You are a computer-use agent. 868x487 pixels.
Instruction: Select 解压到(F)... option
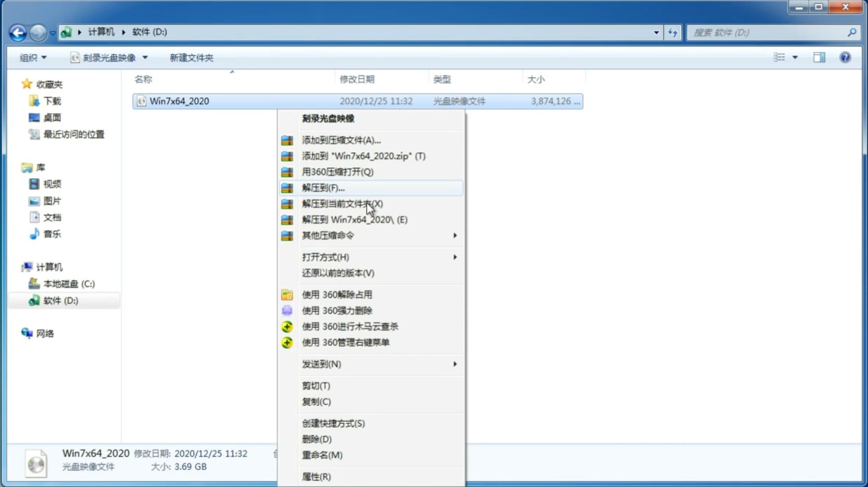[x=323, y=187]
